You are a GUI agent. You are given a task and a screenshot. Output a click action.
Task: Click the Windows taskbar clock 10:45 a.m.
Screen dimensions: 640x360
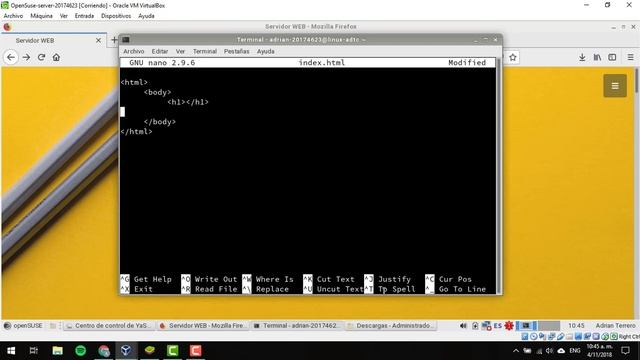coord(600,351)
